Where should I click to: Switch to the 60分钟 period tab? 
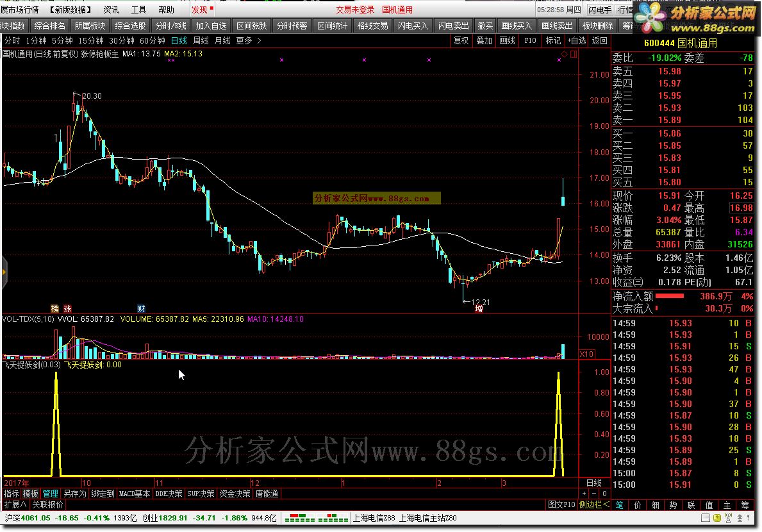[x=152, y=41]
